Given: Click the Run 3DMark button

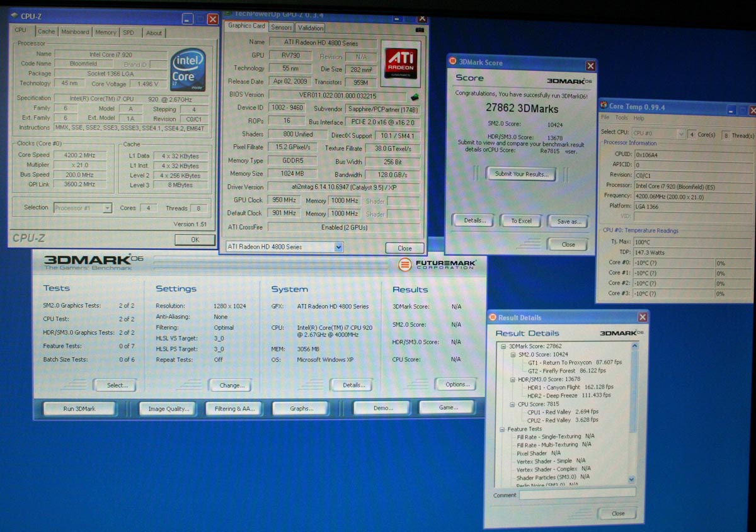Looking at the screenshot, I should [x=79, y=409].
